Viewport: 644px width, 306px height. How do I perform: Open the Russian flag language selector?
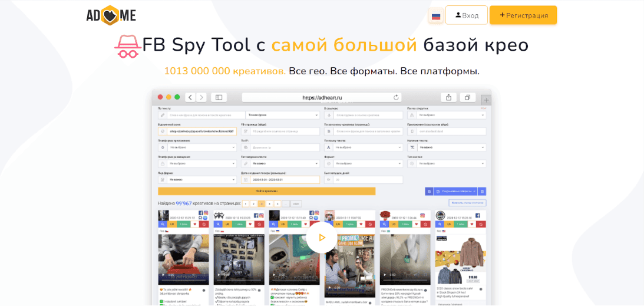point(436,16)
